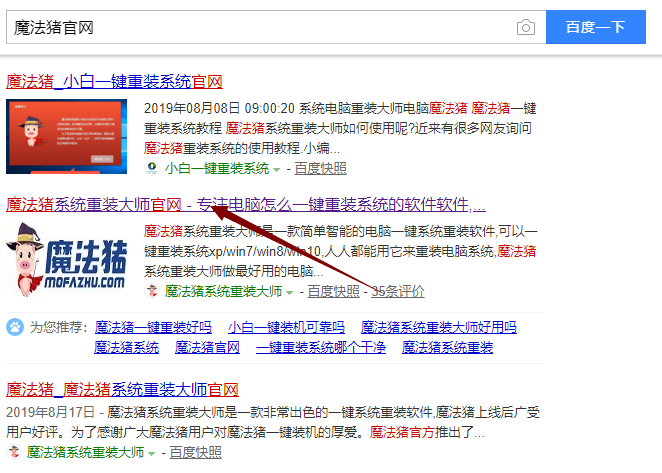Open the green 小白一键重装系统 source link
The width and height of the screenshot is (662, 473).
(217, 169)
